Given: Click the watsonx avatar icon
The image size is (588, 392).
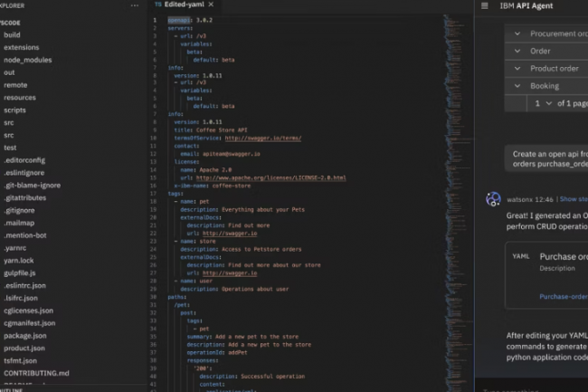Looking at the screenshot, I should pyautogui.click(x=493, y=198).
